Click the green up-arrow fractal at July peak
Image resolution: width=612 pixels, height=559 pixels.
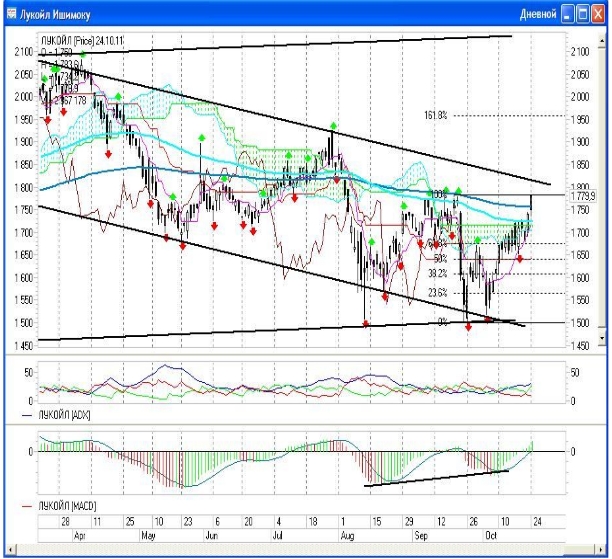tap(333, 126)
